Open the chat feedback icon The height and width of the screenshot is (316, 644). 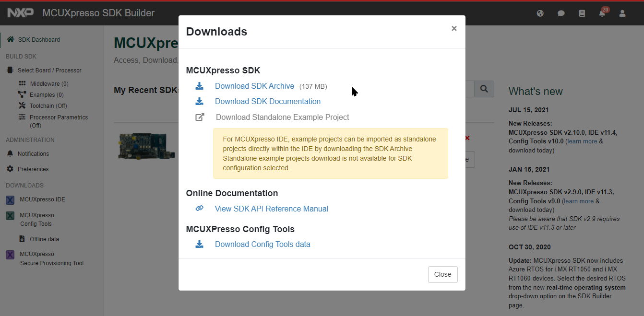pyautogui.click(x=561, y=13)
